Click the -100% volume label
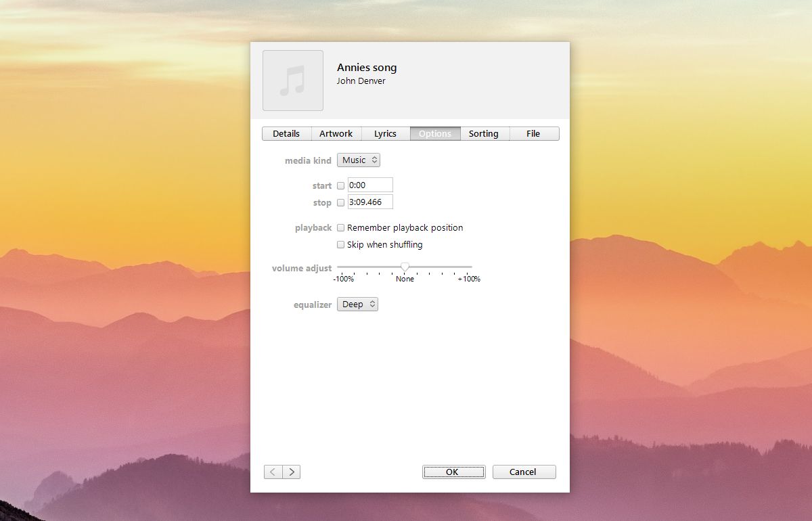The width and height of the screenshot is (812, 521). point(344,279)
